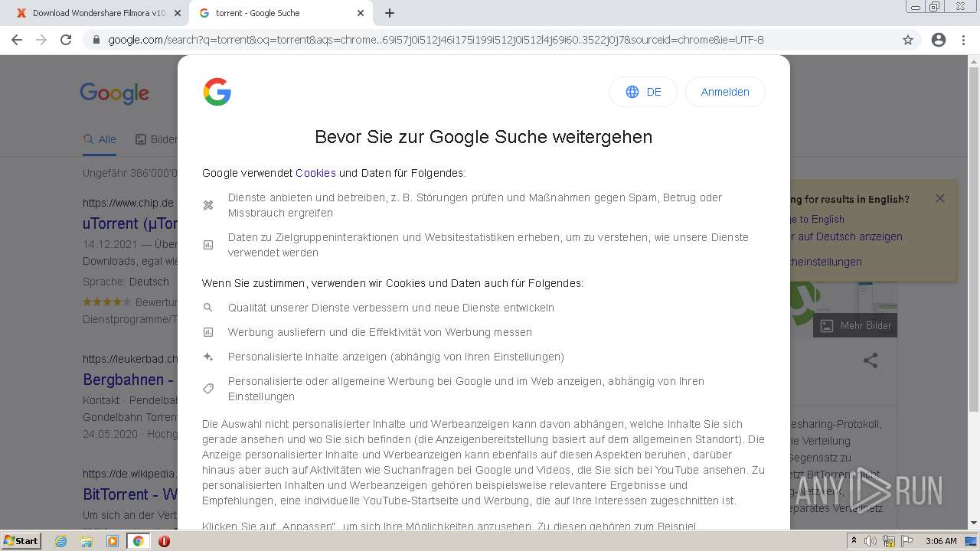980x551 pixels.
Task: Click the globe icon beside DE
Action: [632, 92]
